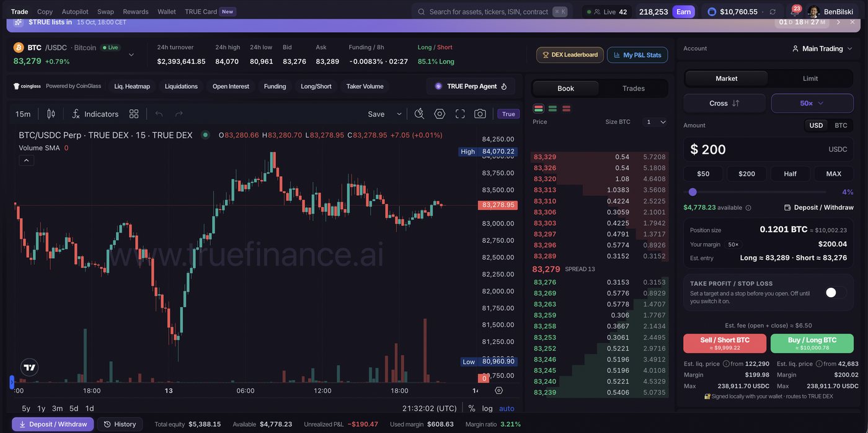Click the quick search lightning icon
This screenshot has height=433, width=868.
(x=419, y=114)
